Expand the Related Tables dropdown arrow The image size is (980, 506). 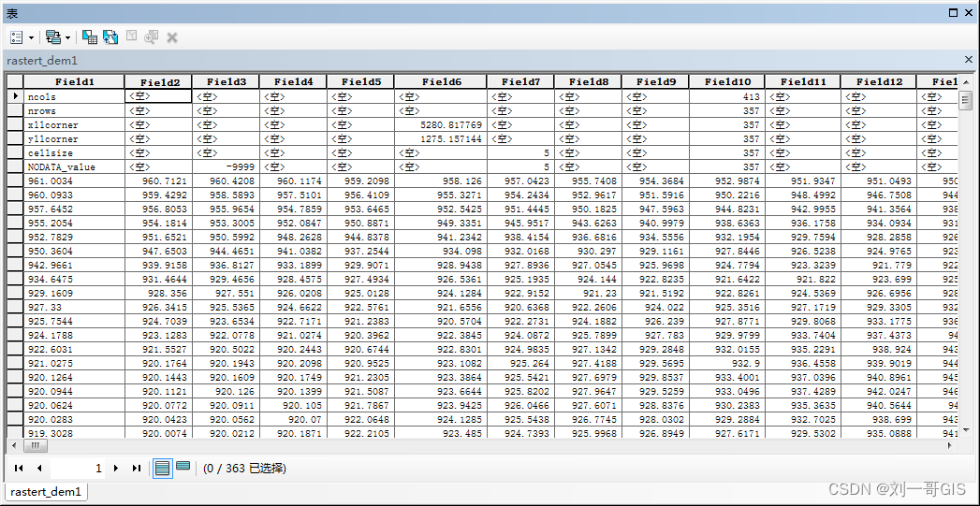click(67, 38)
